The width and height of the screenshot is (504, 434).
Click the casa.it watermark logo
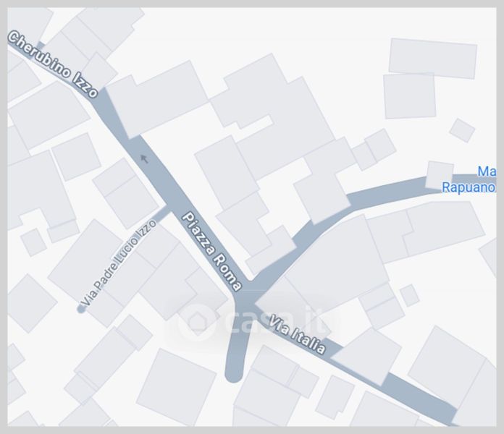[252, 321]
